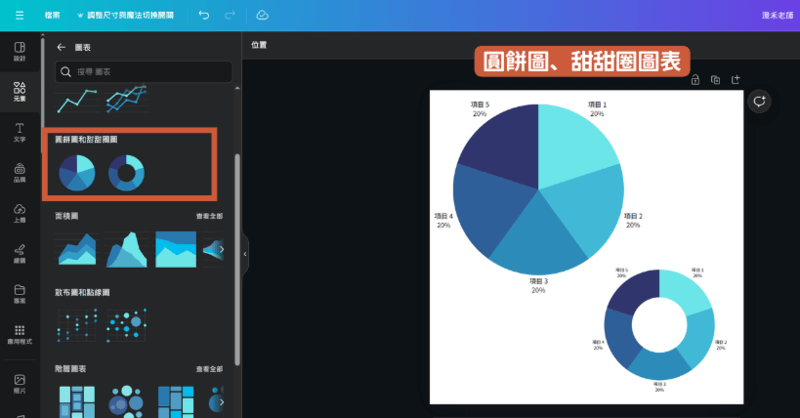Screen dimensions: 800x418
Task: Select the 繪圖 (Draw) sidebar tool
Action: [19, 253]
